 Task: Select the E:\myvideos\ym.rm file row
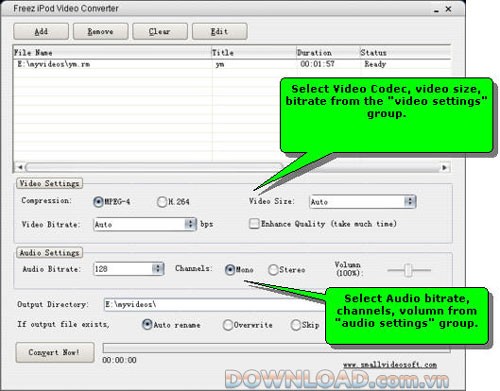point(232,64)
